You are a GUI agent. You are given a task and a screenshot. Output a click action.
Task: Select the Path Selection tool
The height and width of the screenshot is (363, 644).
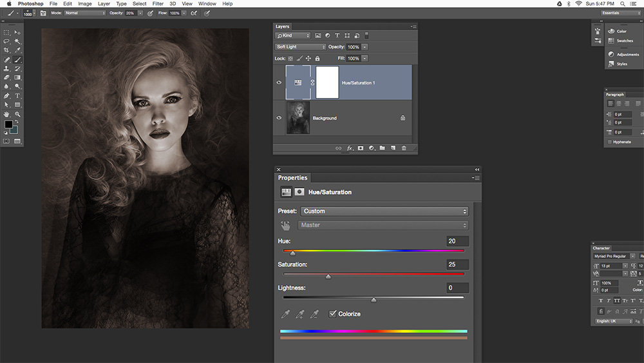click(6, 105)
